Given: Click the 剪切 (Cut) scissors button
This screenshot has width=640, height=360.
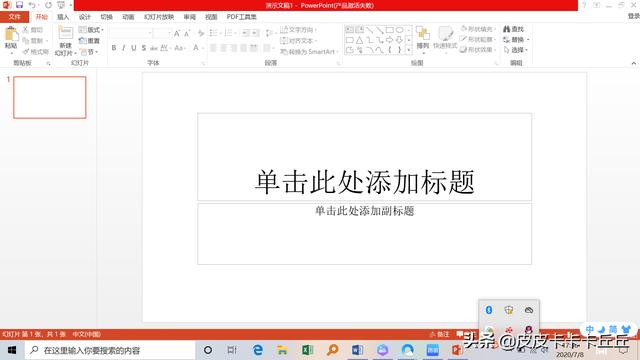Looking at the screenshot, I should (x=32, y=30).
